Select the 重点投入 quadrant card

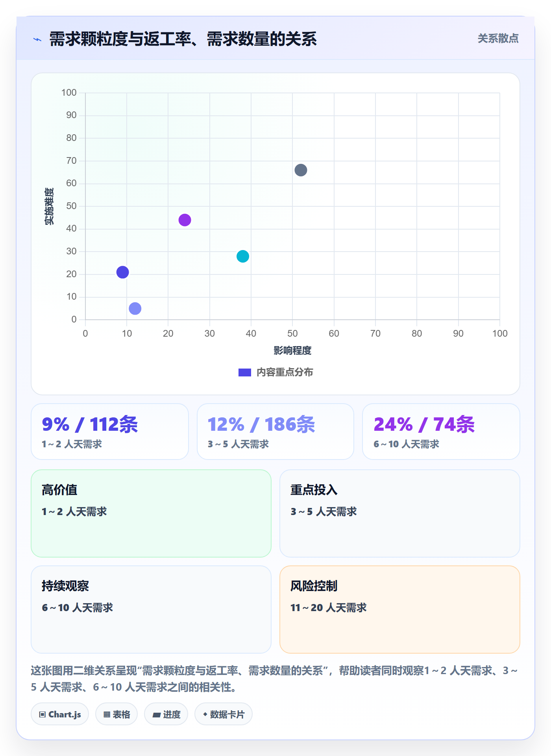click(x=400, y=513)
